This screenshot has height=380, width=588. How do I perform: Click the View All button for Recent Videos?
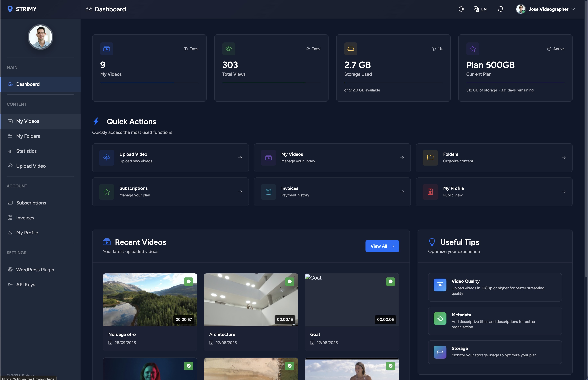click(x=382, y=246)
